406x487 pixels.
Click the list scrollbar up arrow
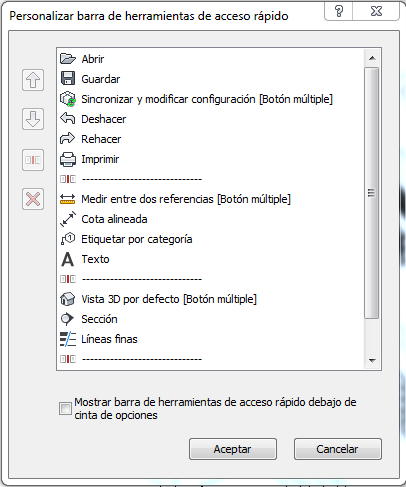372,58
